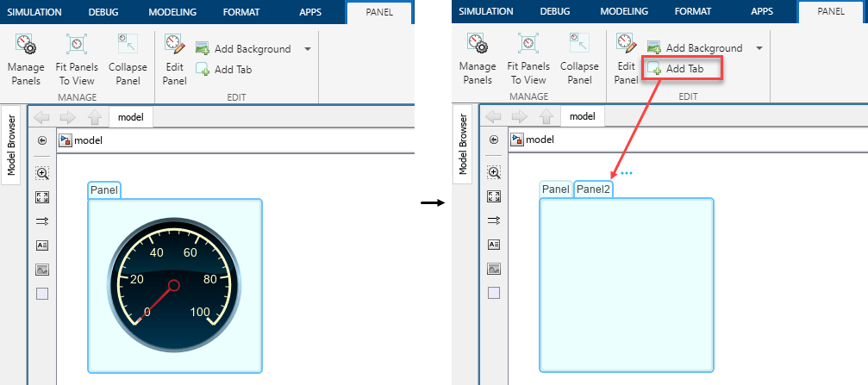
Task: Click Image icon in left window palette
Action: 42,270
